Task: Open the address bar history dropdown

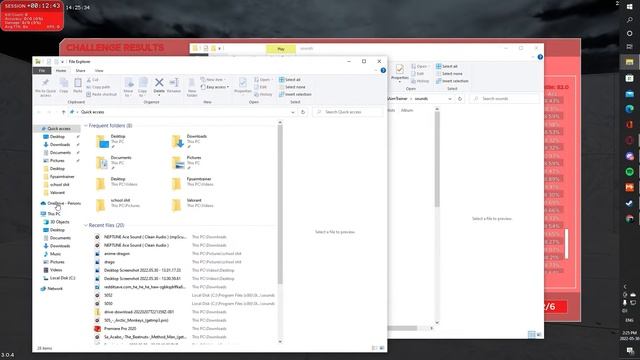Action: click(293, 112)
